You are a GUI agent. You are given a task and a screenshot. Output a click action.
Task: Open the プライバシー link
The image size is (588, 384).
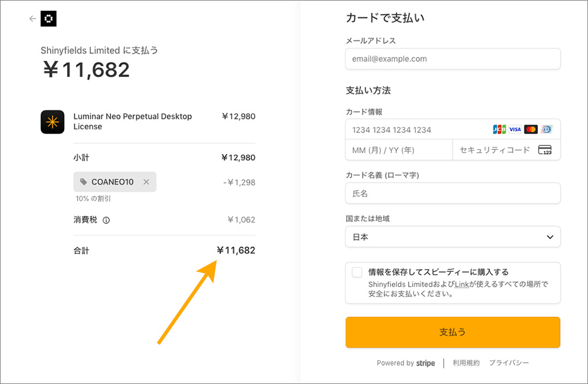click(x=509, y=363)
